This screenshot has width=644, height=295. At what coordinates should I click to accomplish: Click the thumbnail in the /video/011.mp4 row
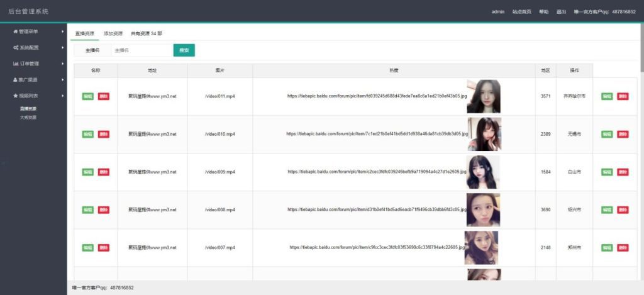click(x=483, y=96)
